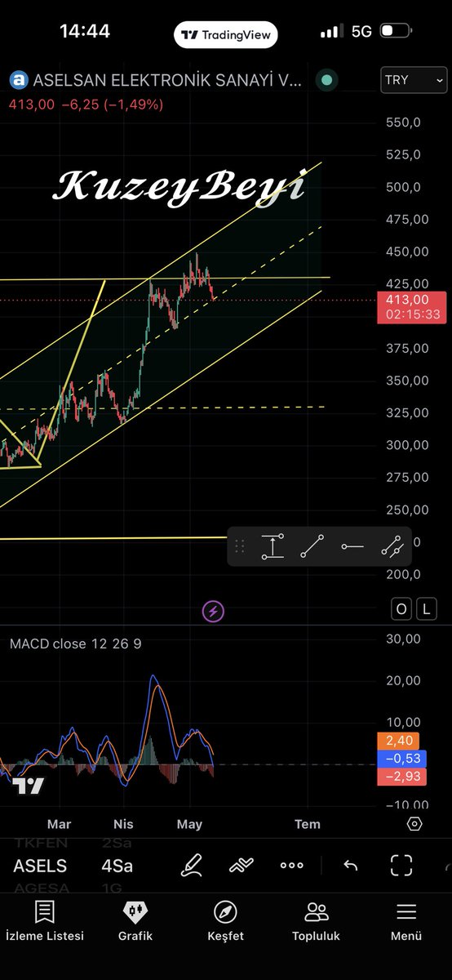
Task: Enter fullscreen chart mode
Action: pyautogui.click(x=401, y=865)
